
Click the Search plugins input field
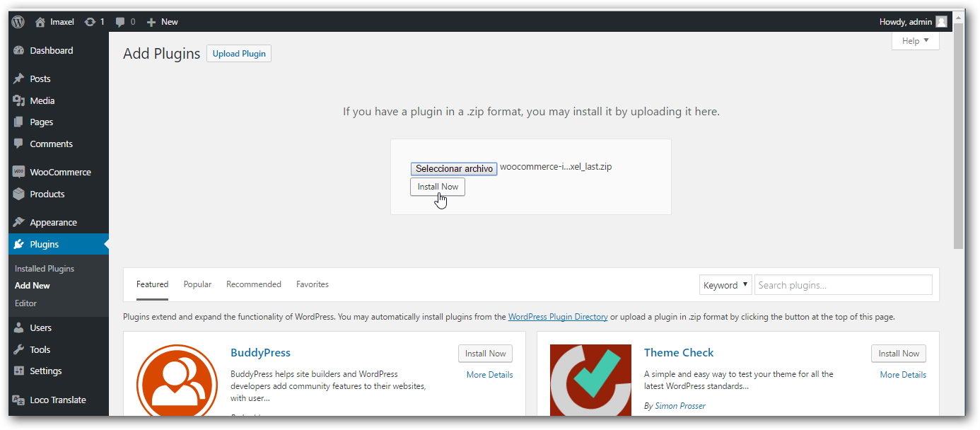(x=844, y=285)
